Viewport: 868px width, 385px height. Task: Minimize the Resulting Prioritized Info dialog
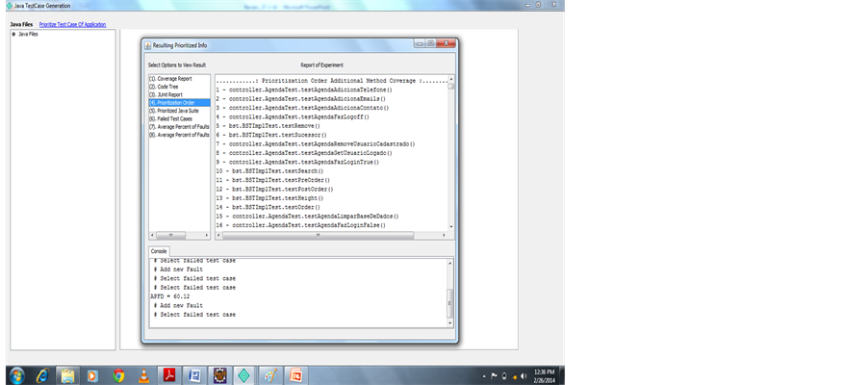tap(421, 43)
